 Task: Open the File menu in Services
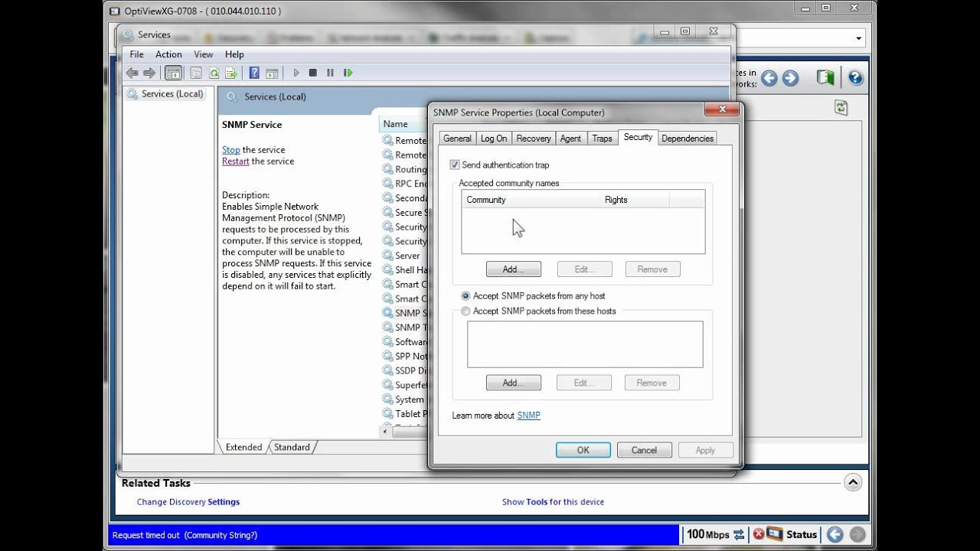(x=136, y=54)
